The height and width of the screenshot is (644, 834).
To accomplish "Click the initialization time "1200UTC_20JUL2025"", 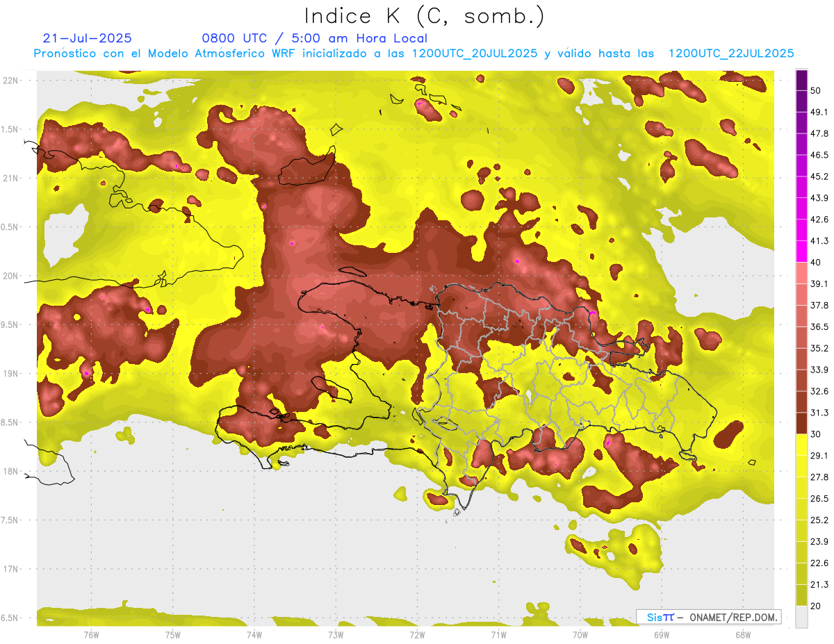I will click(x=475, y=53).
